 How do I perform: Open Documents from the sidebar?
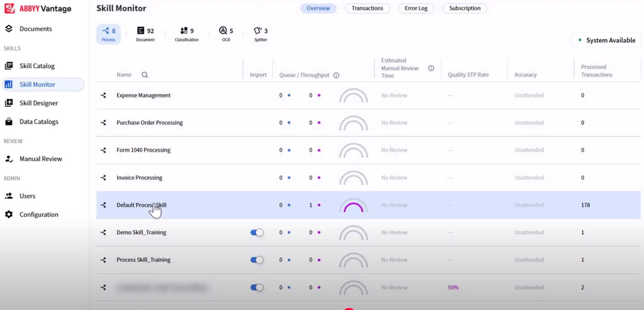pos(35,29)
